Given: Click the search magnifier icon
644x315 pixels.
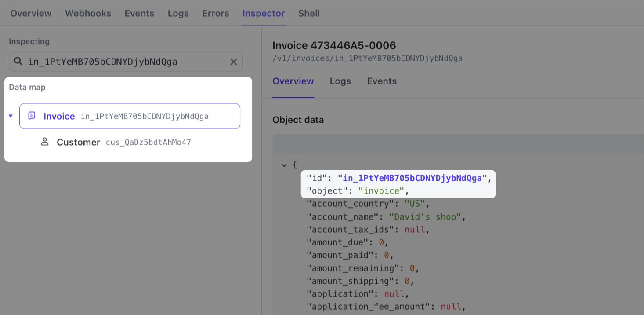Looking at the screenshot, I should coord(18,62).
